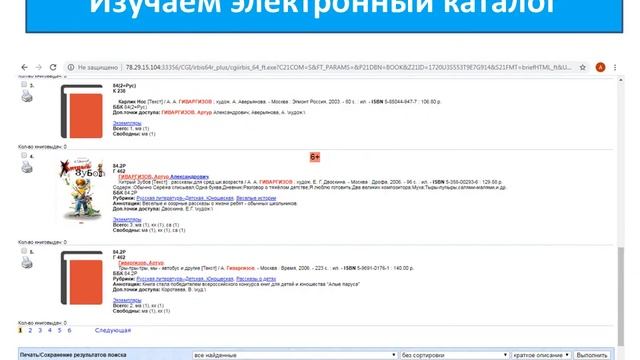This screenshot has width=640, height=360.
Task: Open the 'без сортировки' sorting dropdown
Action: click(x=454, y=355)
